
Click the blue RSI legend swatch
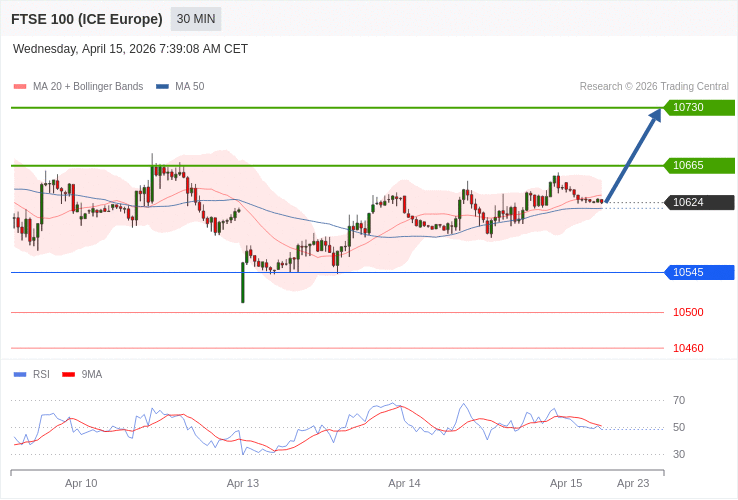click(x=20, y=375)
